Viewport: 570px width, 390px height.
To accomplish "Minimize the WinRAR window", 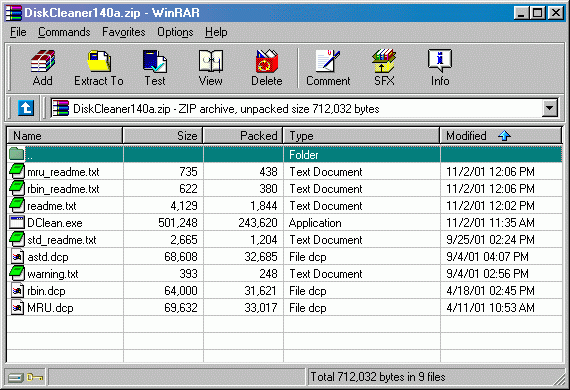I will (x=521, y=13).
